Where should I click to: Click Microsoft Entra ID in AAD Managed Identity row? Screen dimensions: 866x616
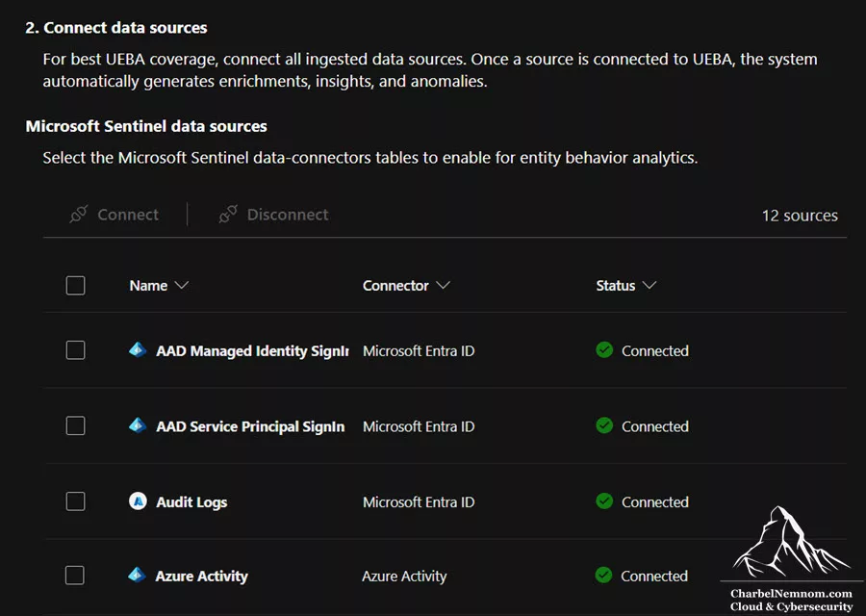(419, 350)
